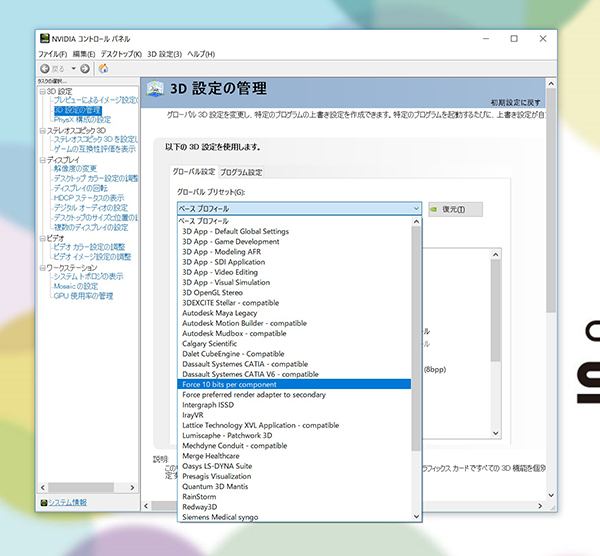This screenshot has height=556, width=600.
Task: Choose Force preferred render adapter to secondary
Action: click(x=294, y=395)
